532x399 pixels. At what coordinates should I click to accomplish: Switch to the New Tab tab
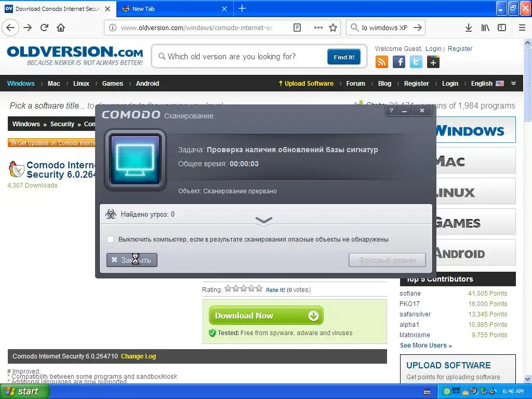[175, 9]
